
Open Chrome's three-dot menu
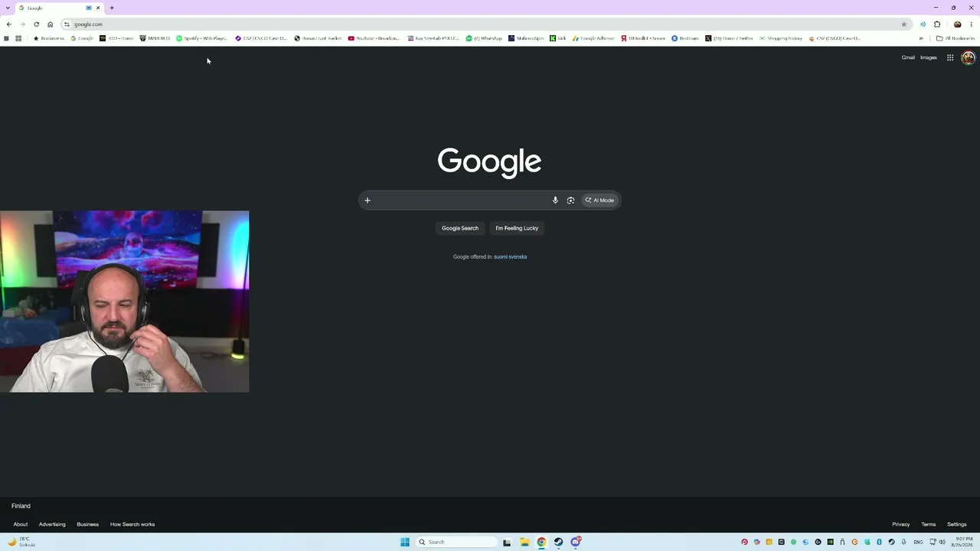(x=972, y=24)
